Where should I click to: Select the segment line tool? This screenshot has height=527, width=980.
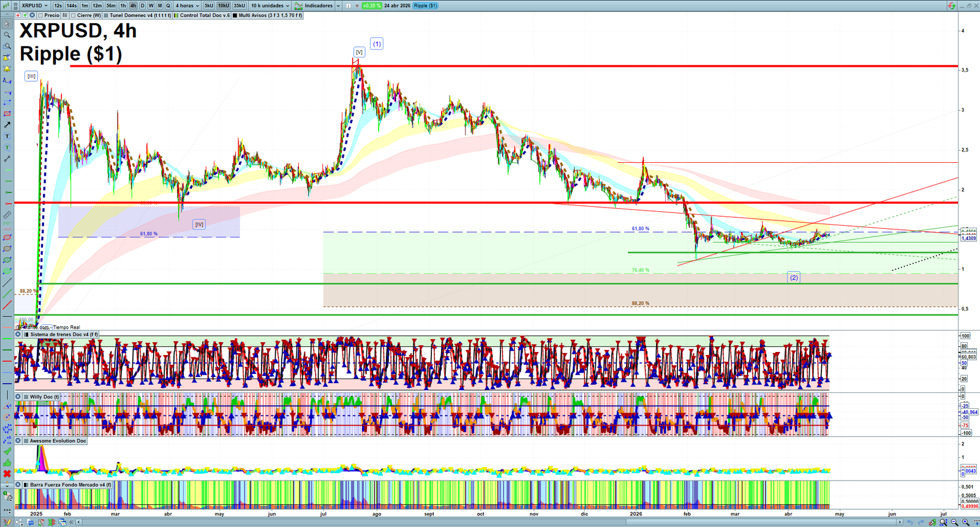[7, 159]
